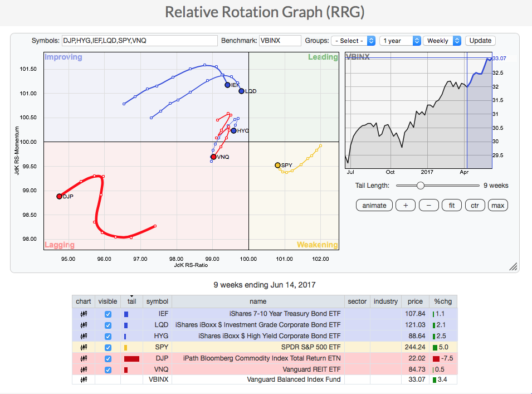Open the chart icon for HYG row
532x394 pixels.
(84, 336)
